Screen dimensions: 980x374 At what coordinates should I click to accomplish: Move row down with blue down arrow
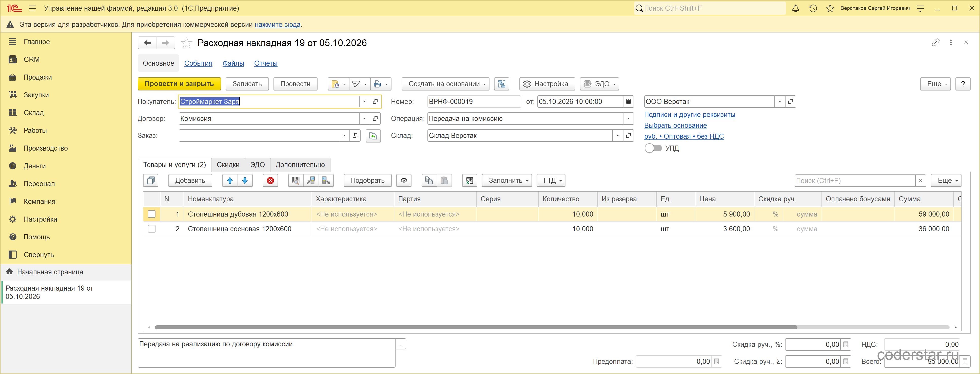tap(245, 181)
